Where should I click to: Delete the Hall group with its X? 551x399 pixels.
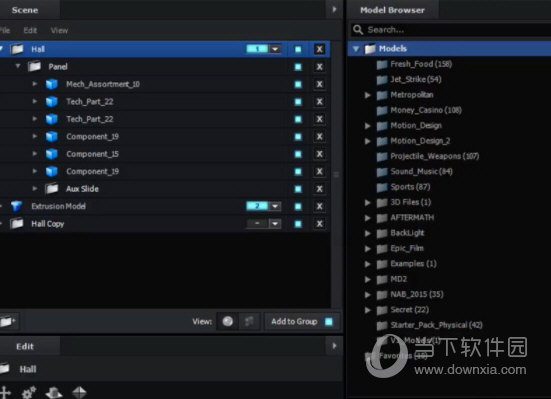[x=319, y=49]
